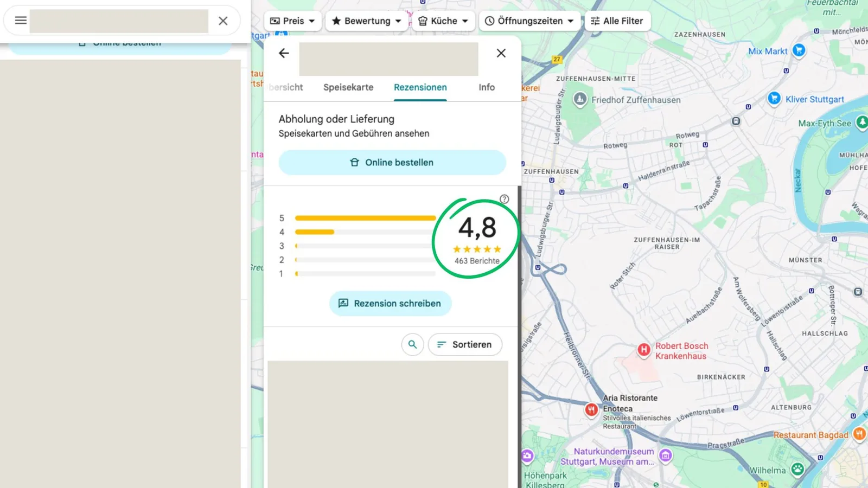Click the Mix Markt shopping pin
This screenshot has width=868, height=488.
pyautogui.click(x=799, y=50)
